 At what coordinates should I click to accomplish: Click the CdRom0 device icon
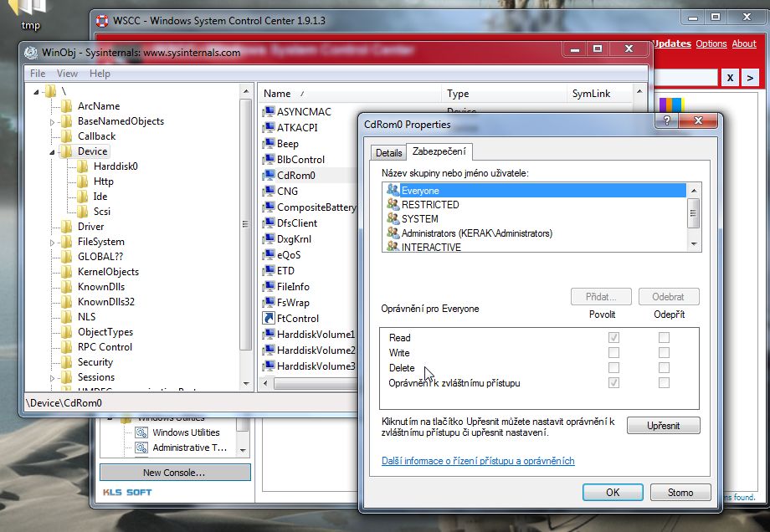click(x=269, y=176)
